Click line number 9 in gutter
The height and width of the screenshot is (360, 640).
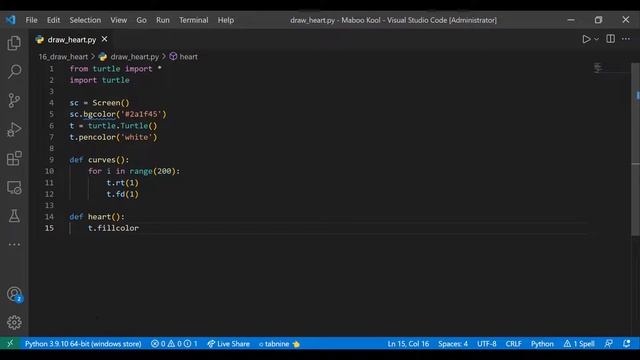pyautogui.click(x=51, y=160)
